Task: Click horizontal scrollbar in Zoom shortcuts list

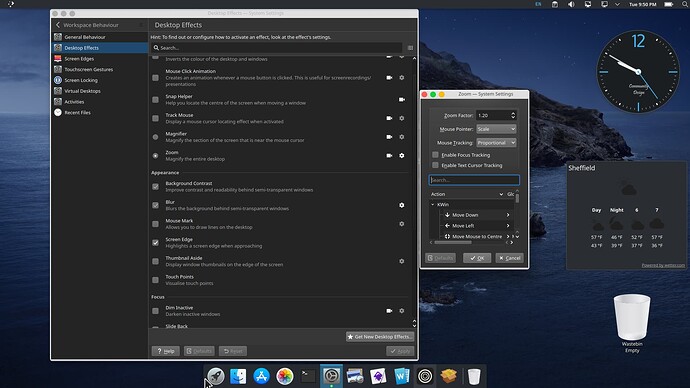Action: click(453, 242)
